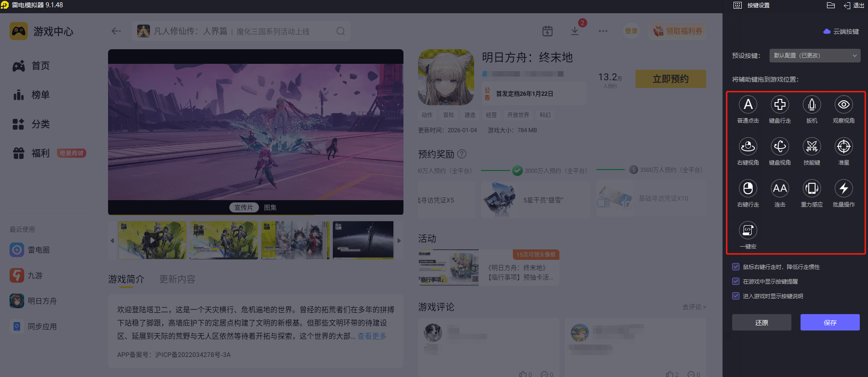Select the video thumbnail with play icon
Image resolution: width=868 pixels, height=377 pixels.
[152, 240]
